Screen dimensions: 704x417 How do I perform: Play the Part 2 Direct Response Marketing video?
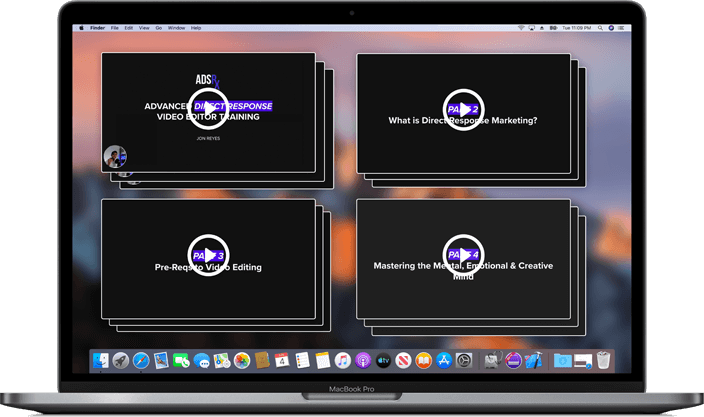tap(463, 110)
